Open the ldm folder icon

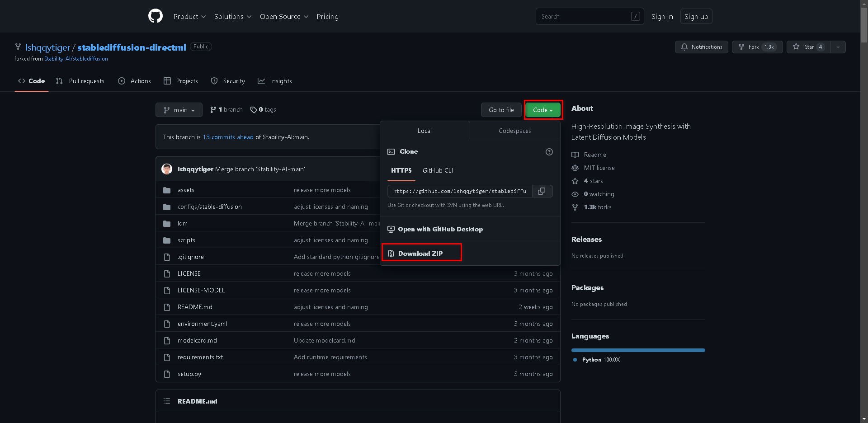coord(167,224)
